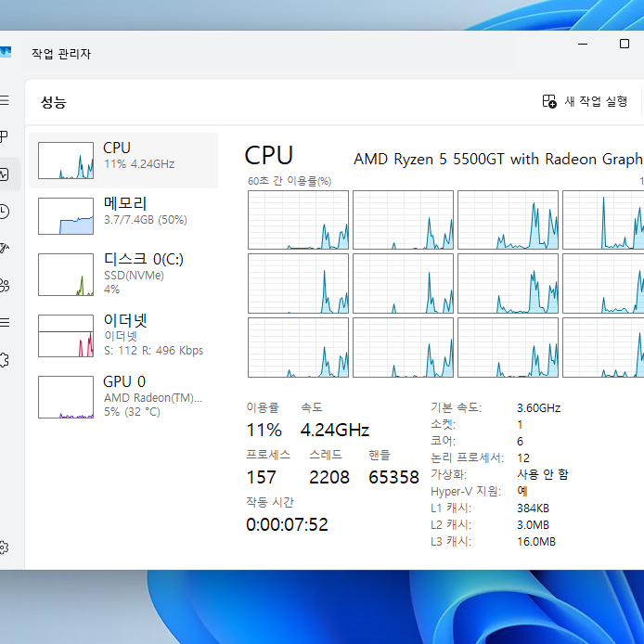Click the handles count 65358
This screenshot has width=644, height=644.
(393, 477)
